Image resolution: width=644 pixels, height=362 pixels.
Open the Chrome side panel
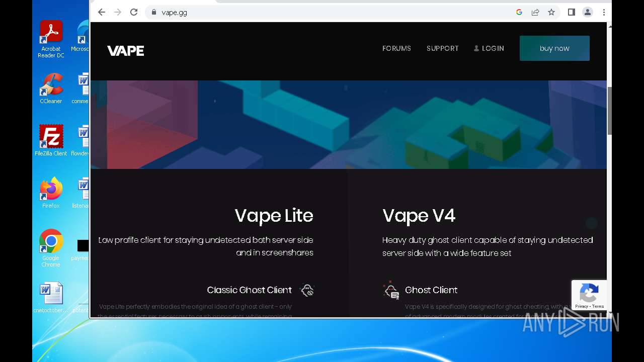pyautogui.click(x=572, y=12)
